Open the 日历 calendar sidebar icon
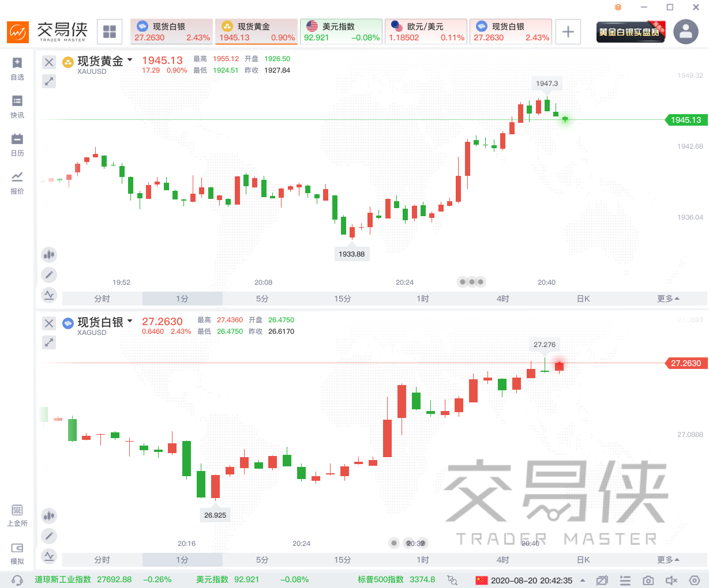This screenshot has height=588, width=709. pyautogui.click(x=17, y=145)
